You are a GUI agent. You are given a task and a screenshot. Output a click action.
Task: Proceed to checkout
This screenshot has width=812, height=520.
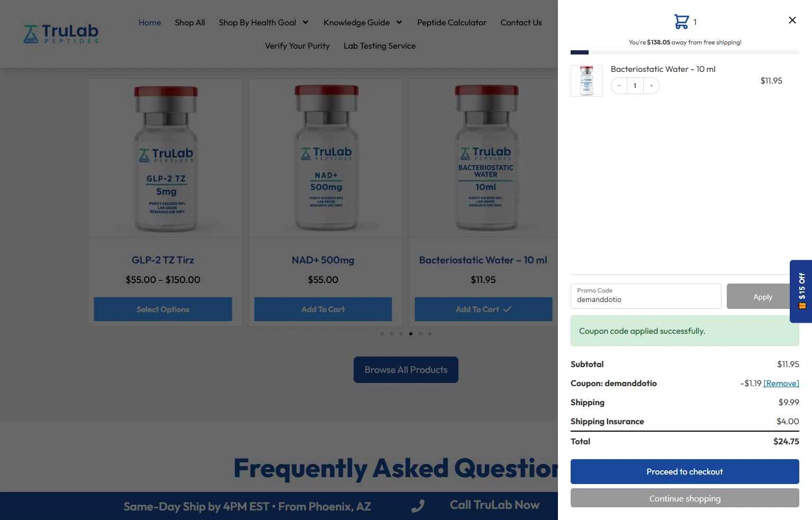[x=684, y=472]
